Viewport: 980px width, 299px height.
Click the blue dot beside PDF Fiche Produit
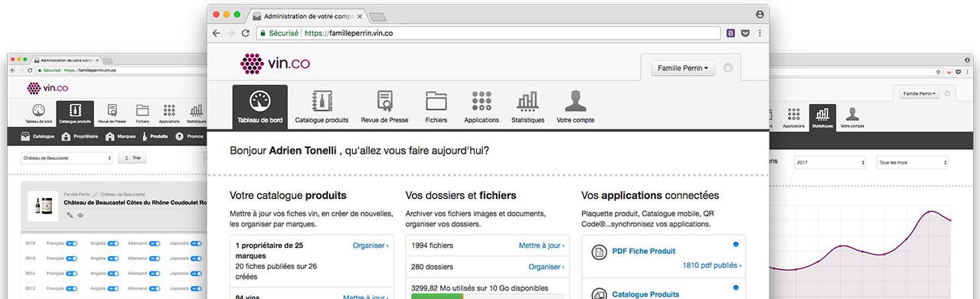coord(735,244)
